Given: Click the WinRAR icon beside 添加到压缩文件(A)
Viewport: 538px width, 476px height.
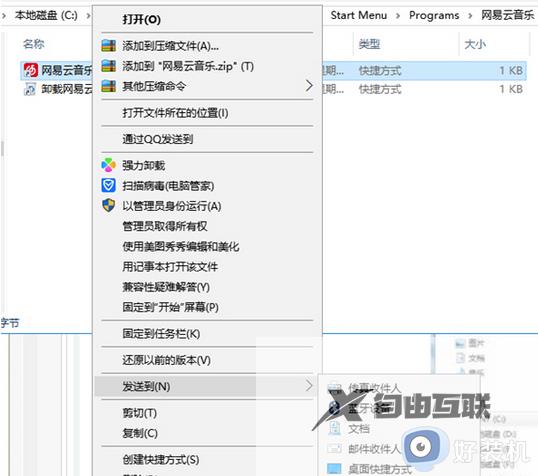Looking at the screenshot, I should (108, 46).
